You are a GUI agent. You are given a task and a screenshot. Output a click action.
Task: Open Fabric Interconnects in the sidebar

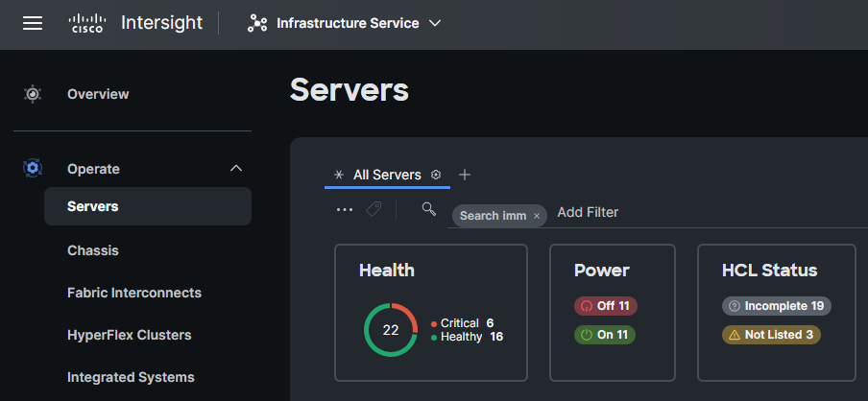pyautogui.click(x=134, y=293)
